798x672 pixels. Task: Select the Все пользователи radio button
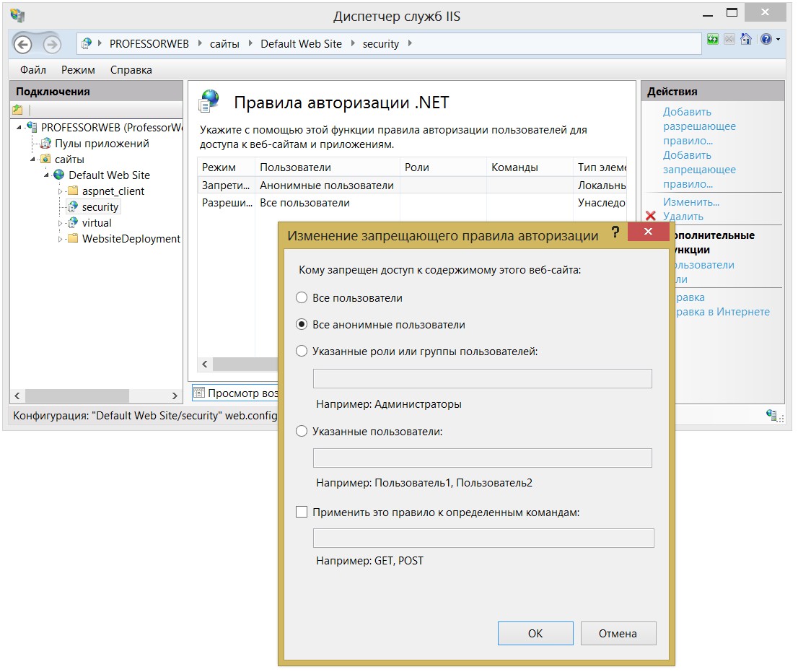[x=302, y=298]
